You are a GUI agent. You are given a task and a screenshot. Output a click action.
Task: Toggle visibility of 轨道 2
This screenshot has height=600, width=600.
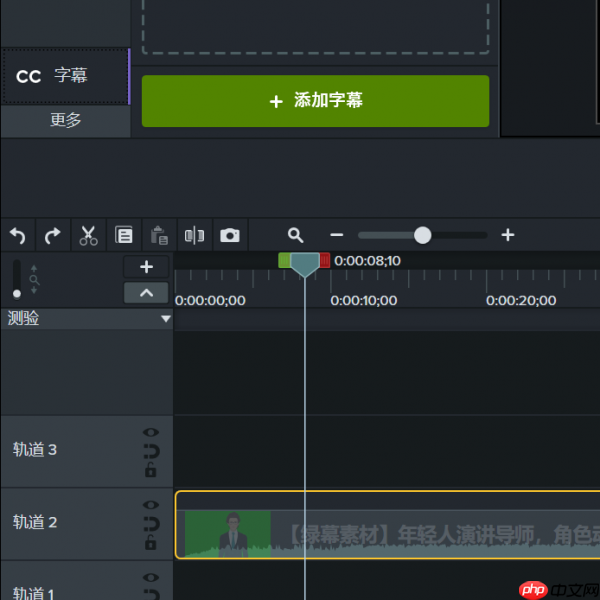click(x=151, y=505)
